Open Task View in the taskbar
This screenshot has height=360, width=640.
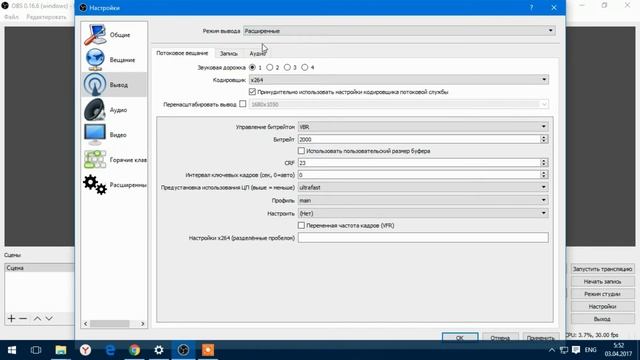[36, 350]
